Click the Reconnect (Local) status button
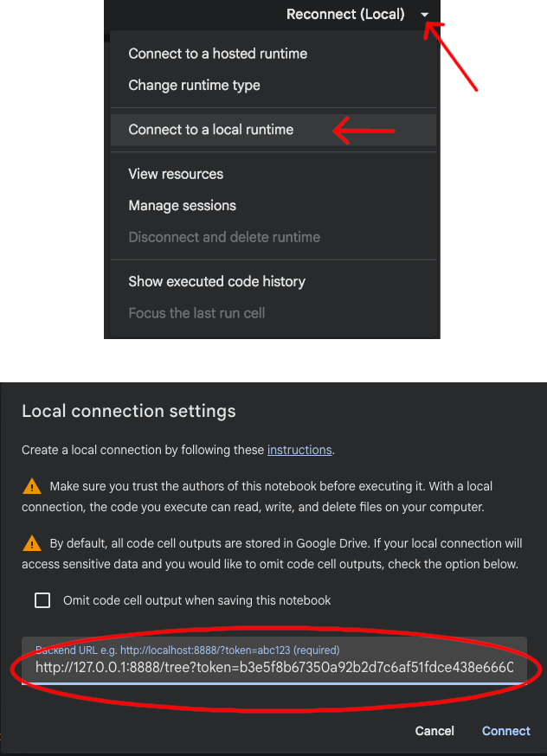The image size is (547, 756). tap(344, 14)
